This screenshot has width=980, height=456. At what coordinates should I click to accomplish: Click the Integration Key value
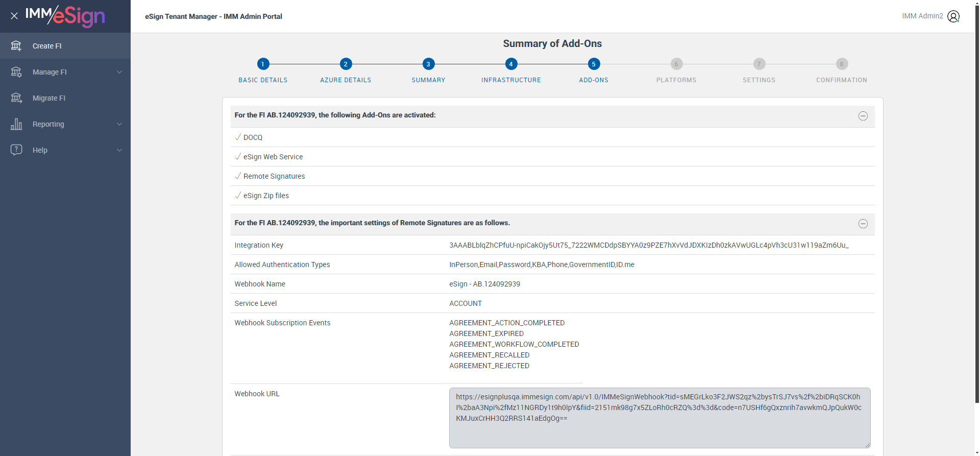[x=649, y=245]
